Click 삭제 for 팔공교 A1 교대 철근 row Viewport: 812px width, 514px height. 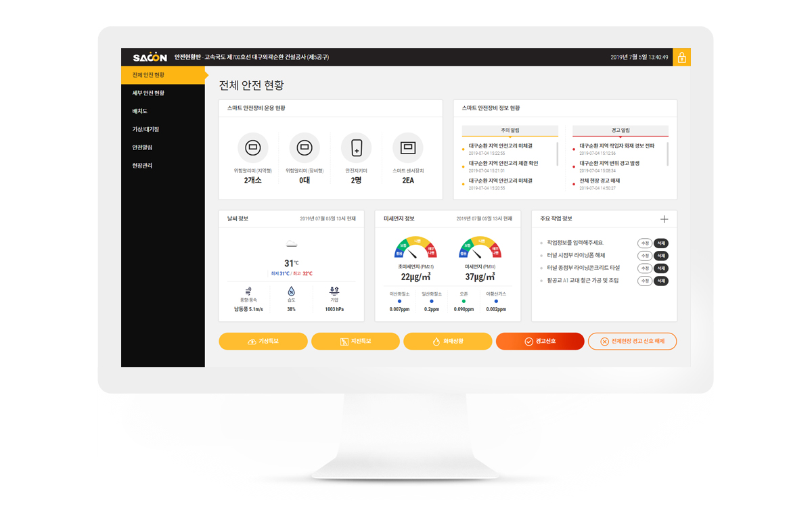[x=661, y=281]
